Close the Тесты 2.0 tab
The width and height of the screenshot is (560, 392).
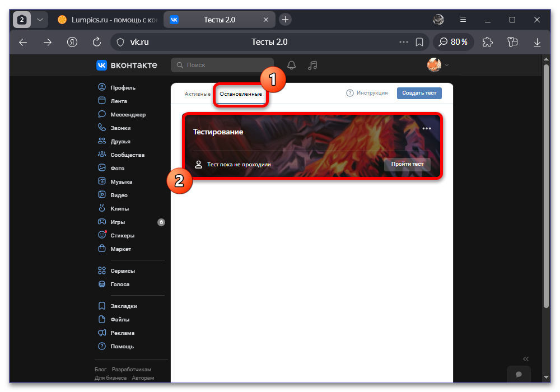coord(265,20)
